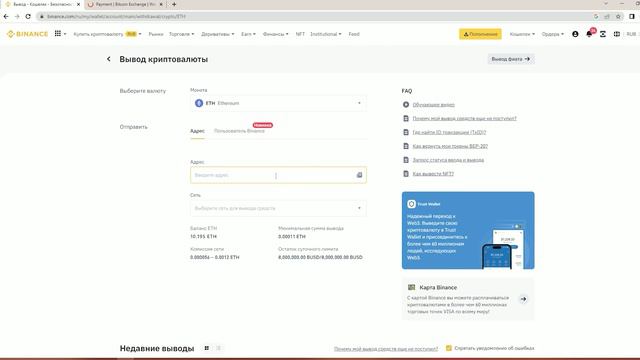
Task: Open FAQ about withdrawing NFT
Action: pyautogui.click(x=433, y=174)
